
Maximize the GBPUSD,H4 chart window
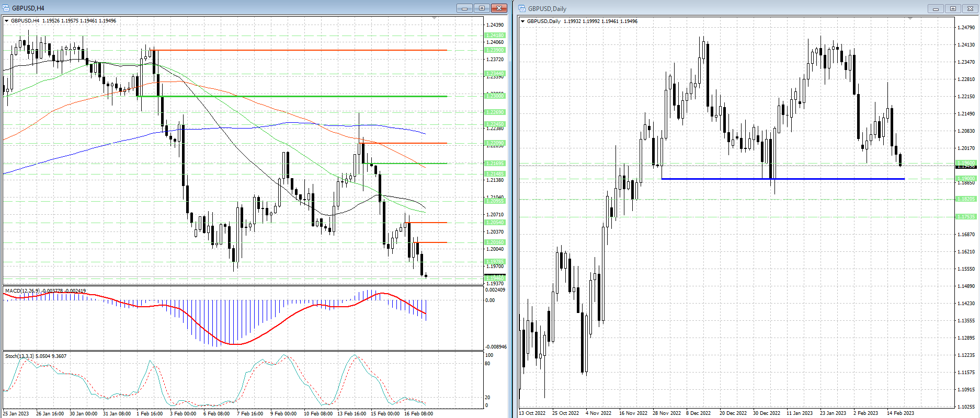tap(482, 8)
